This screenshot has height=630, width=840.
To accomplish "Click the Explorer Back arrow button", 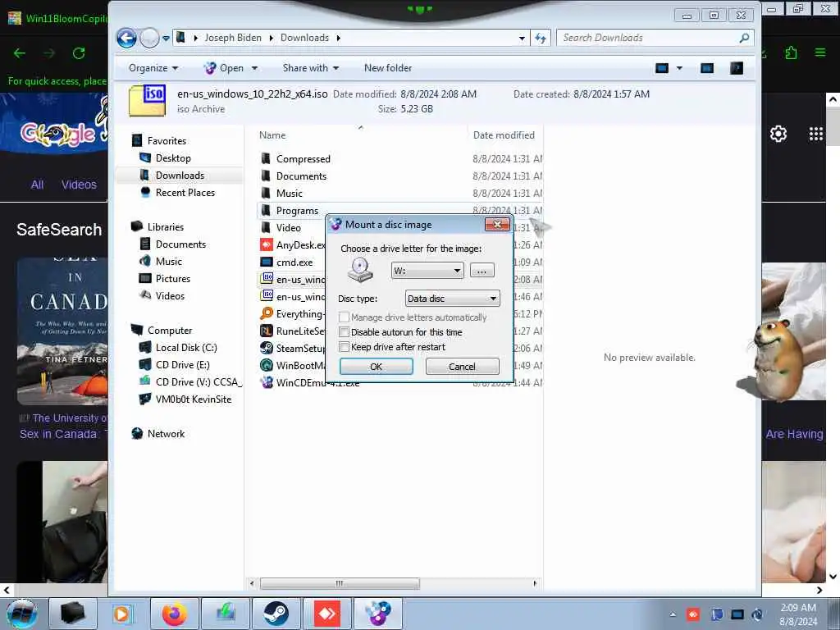I will click(126, 38).
